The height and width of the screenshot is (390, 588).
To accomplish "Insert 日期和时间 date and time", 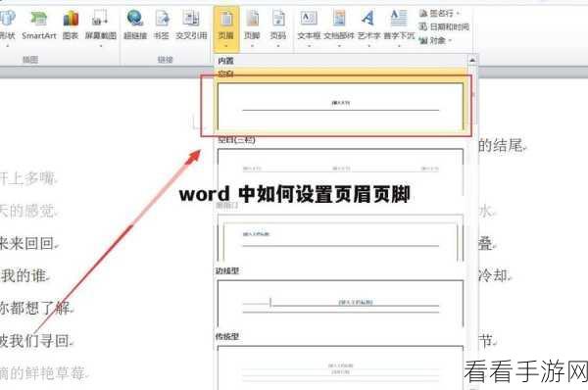I will pos(444,26).
